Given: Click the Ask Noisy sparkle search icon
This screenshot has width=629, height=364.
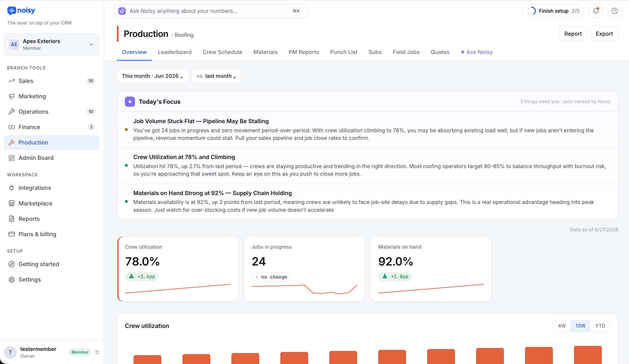Looking at the screenshot, I should tap(122, 11).
